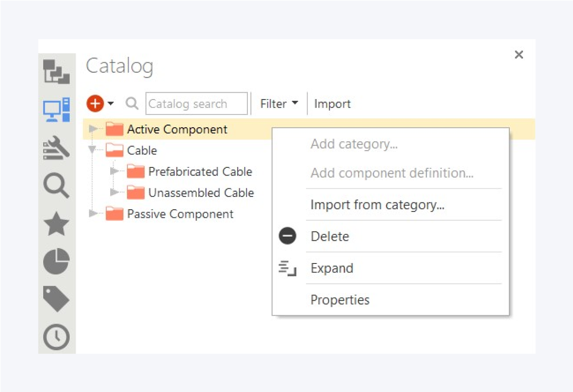Open the pie chart reports icon
Image resolution: width=573 pixels, height=392 pixels.
(x=56, y=261)
